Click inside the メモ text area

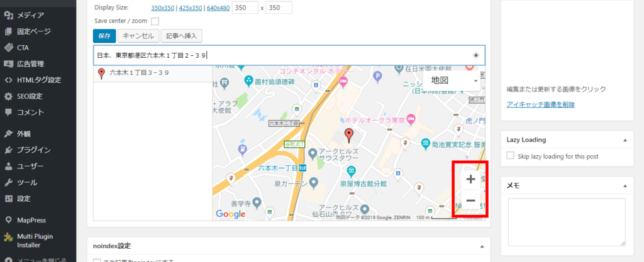(x=566, y=221)
